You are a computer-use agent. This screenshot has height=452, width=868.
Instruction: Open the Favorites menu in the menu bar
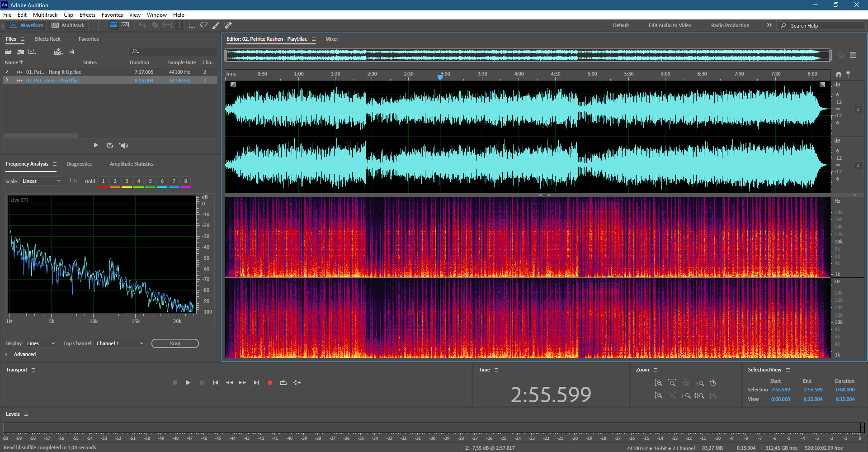pyautogui.click(x=112, y=15)
